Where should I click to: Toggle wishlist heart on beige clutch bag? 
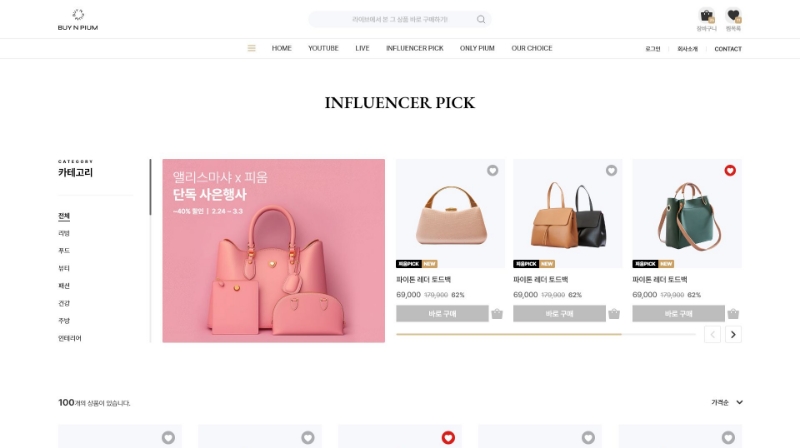point(492,170)
